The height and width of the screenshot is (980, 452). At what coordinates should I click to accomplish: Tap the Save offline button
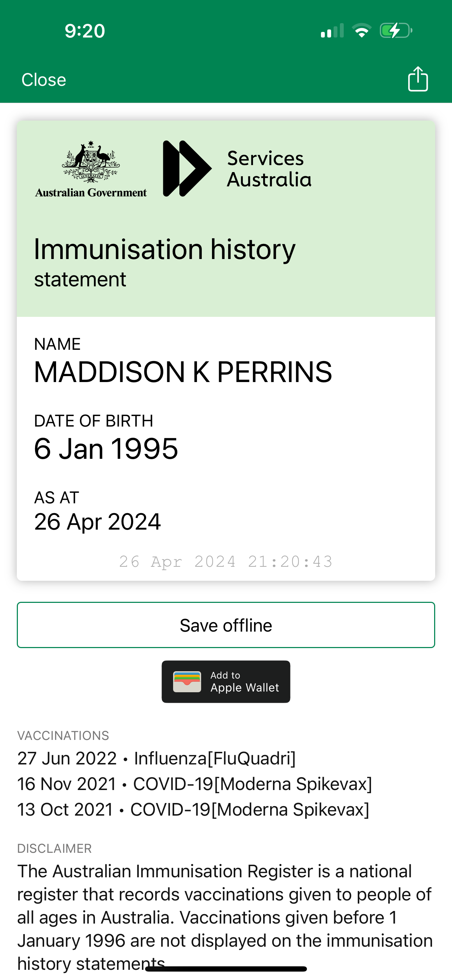[226, 625]
